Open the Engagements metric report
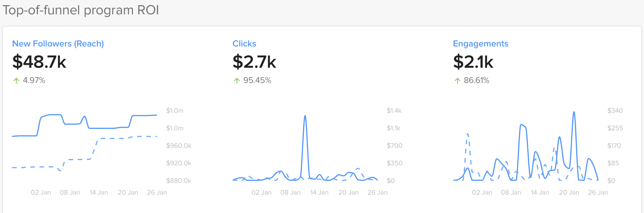The height and width of the screenshot is (213, 644). point(480,44)
